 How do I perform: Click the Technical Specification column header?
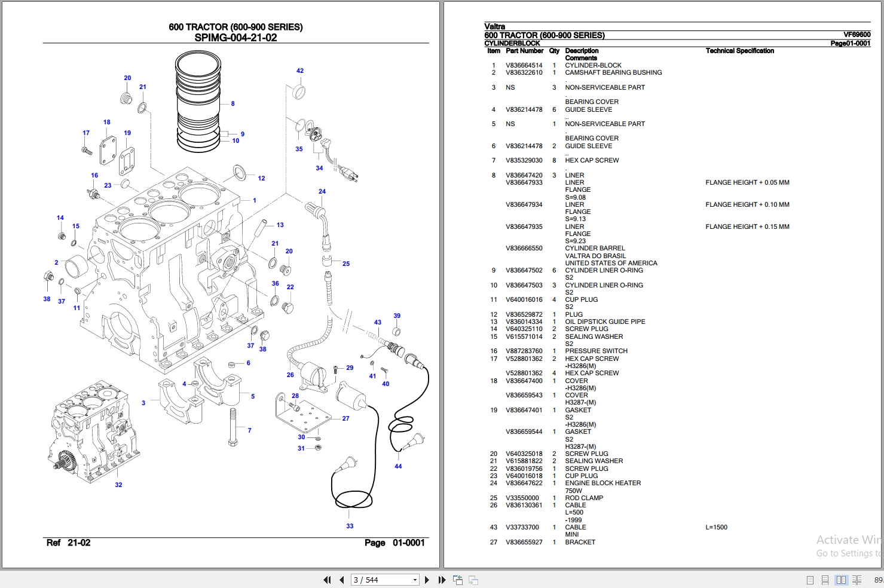[739, 51]
